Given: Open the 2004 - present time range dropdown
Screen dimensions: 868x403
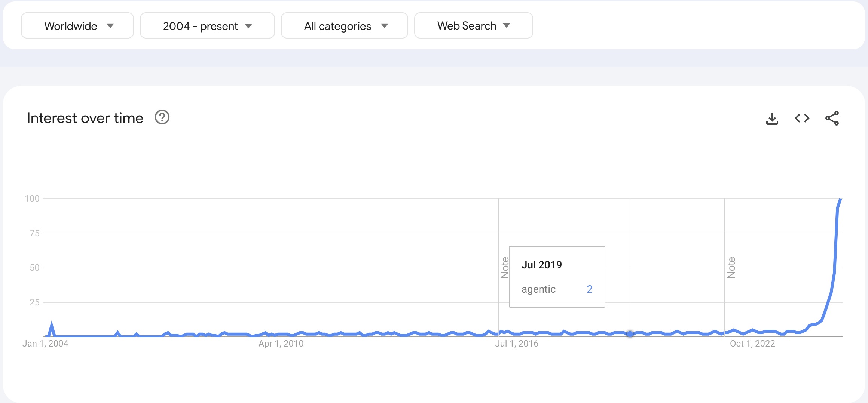Looking at the screenshot, I should [x=207, y=26].
